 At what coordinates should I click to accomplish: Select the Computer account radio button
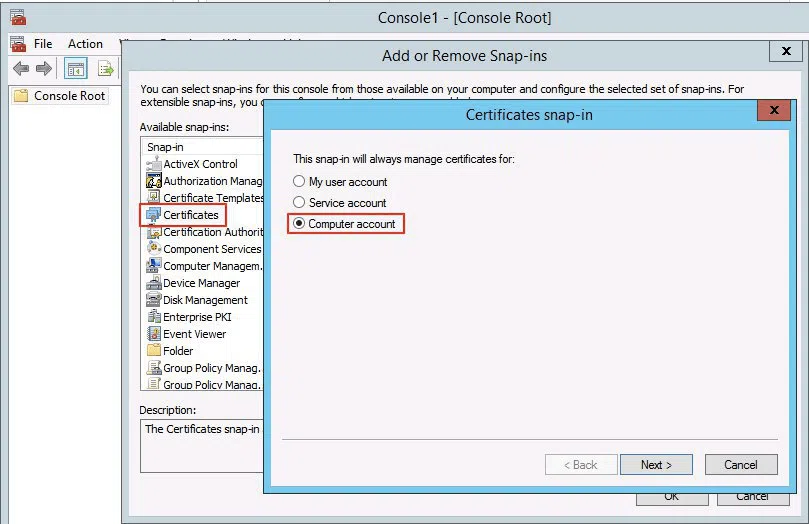coord(299,224)
